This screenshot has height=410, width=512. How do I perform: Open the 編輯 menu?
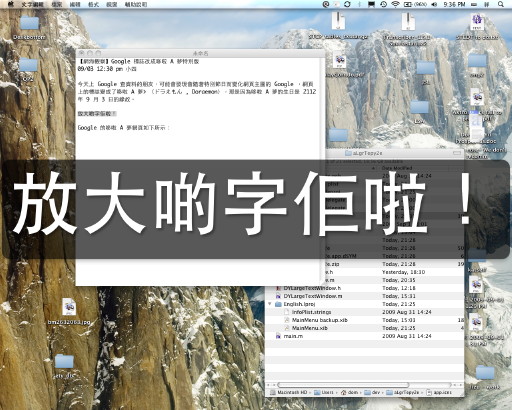tap(75, 4)
